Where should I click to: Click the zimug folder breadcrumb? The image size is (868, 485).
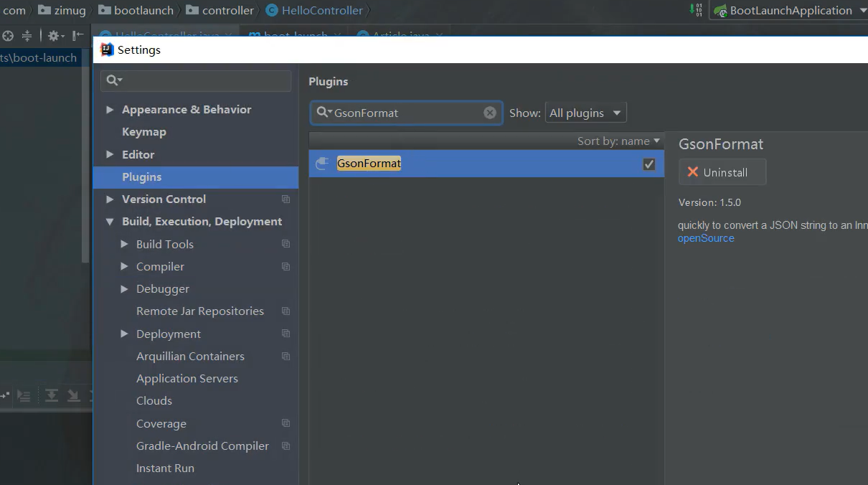(62, 10)
